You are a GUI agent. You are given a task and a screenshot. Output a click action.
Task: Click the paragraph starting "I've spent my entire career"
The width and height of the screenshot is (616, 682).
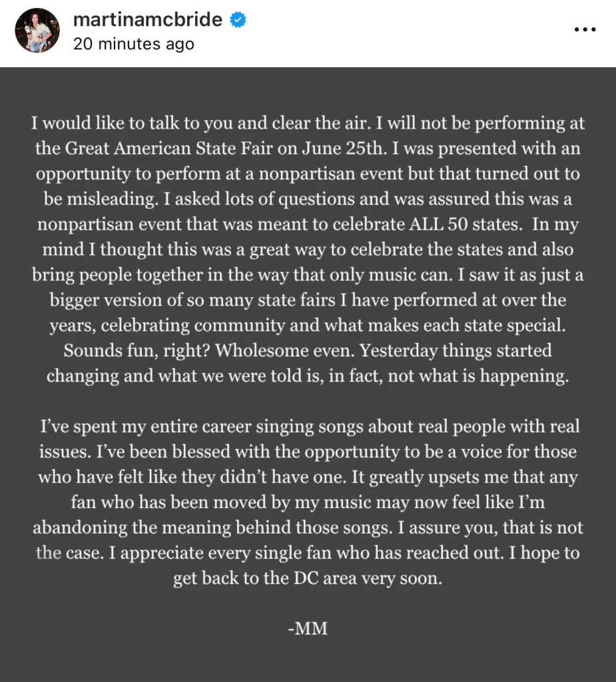[308, 502]
